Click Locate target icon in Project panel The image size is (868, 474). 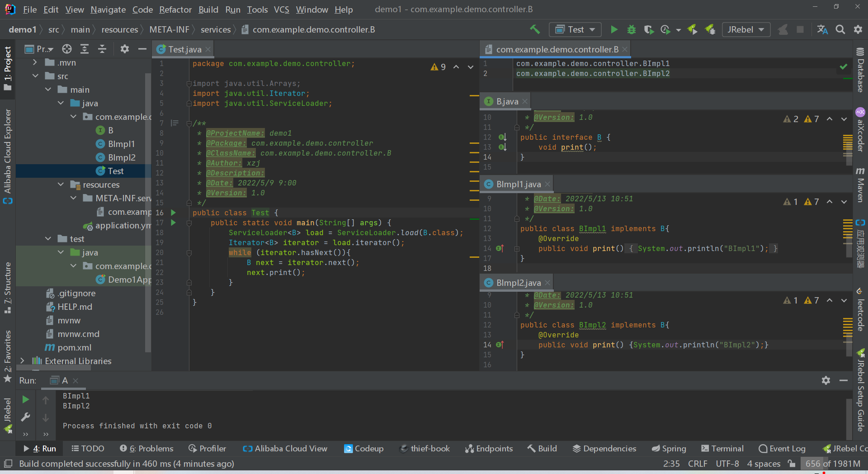pos(67,49)
